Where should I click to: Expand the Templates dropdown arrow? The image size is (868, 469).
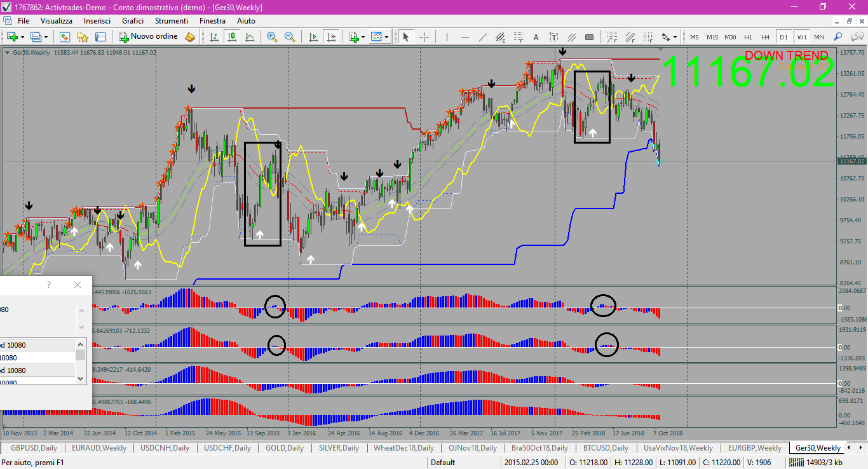tap(386, 37)
